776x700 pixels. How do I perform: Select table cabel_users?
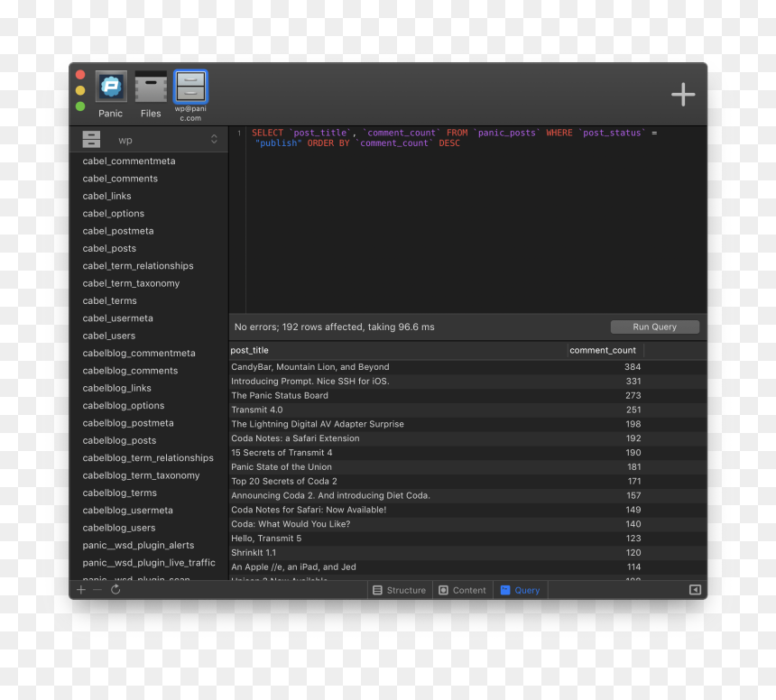click(149, 336)
